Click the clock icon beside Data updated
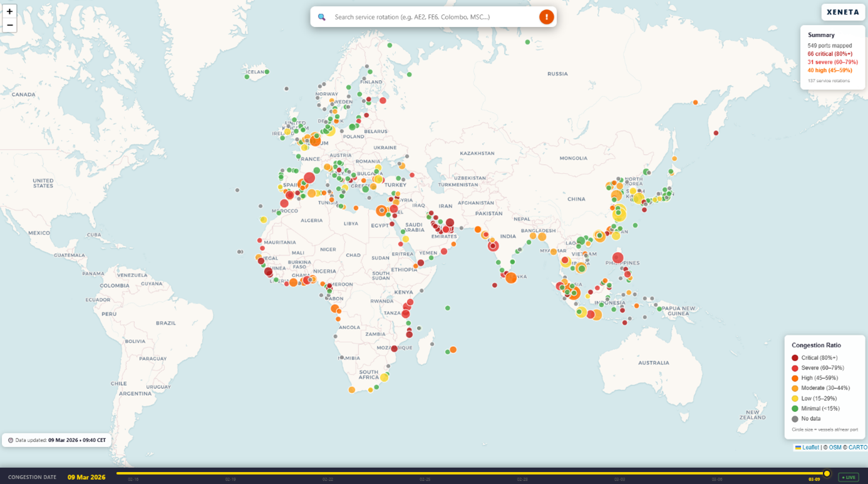The height and width of the screenshot is (484, 868). 11,440
